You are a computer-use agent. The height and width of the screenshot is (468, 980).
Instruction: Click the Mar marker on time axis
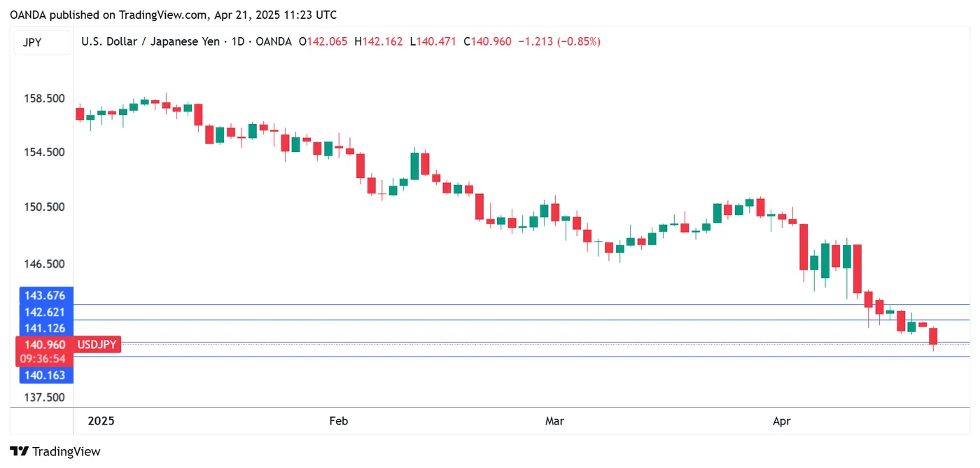click(554, 421)
